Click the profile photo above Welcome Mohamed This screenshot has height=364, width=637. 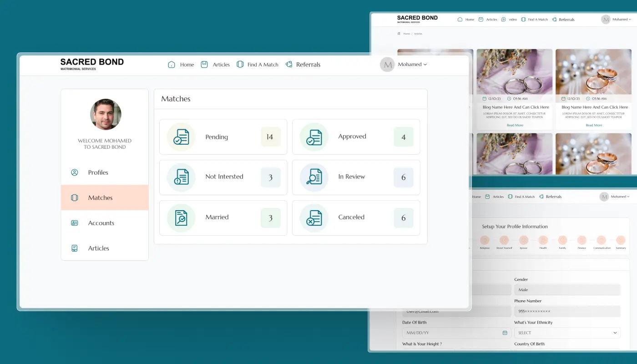coord(106,115)
